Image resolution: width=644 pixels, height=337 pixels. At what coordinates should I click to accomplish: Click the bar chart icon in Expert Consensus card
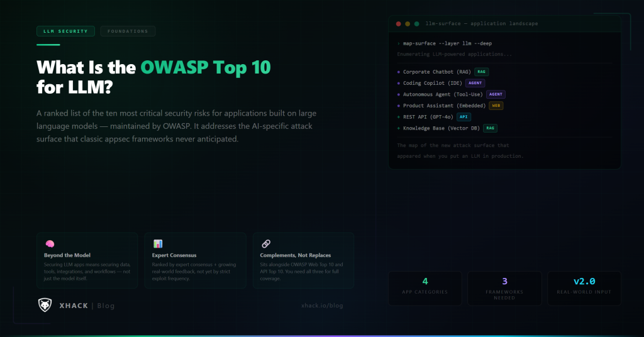coord(158,244)
